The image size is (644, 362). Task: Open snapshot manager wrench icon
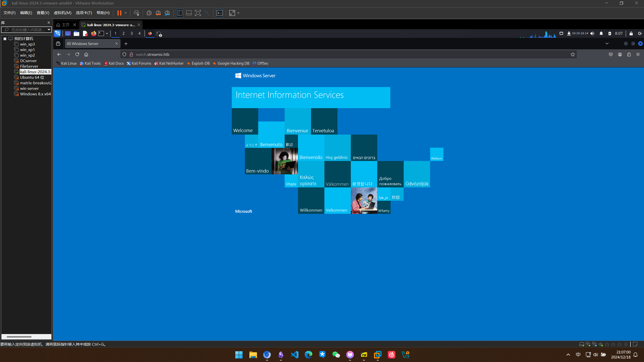click(167, 13)
